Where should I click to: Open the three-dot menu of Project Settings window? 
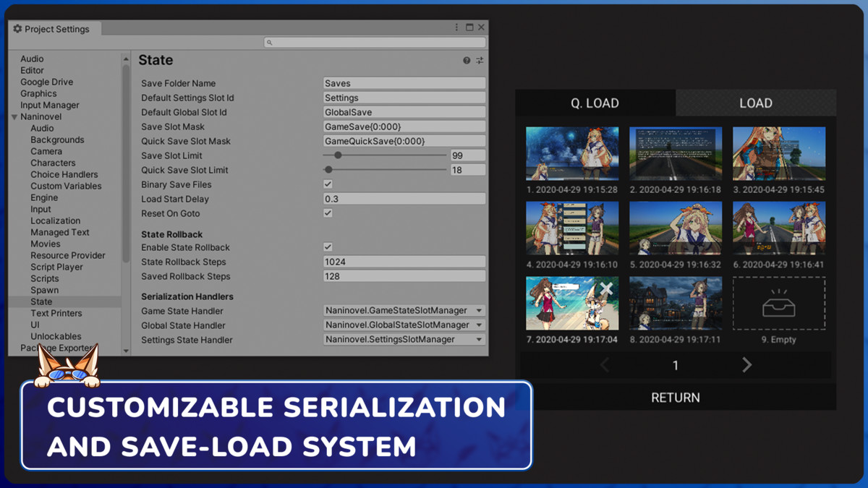pos(456,27)
